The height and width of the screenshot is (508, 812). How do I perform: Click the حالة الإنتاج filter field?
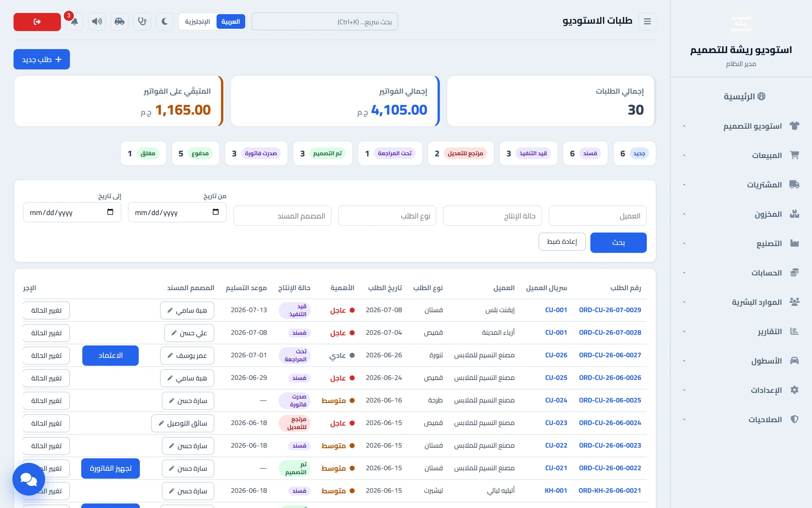point(492,216)
